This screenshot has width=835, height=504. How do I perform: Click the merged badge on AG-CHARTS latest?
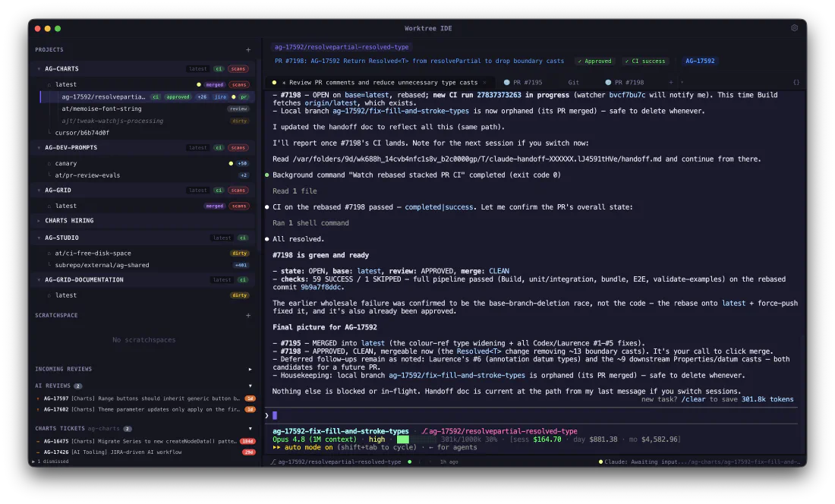pos(215,84)
